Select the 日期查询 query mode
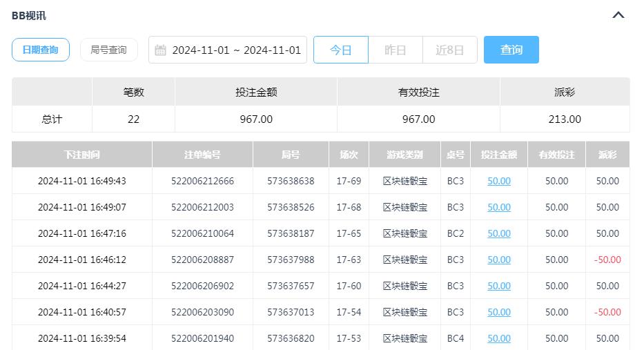Screen dimensions: 644x350 (x=41, y=50)
